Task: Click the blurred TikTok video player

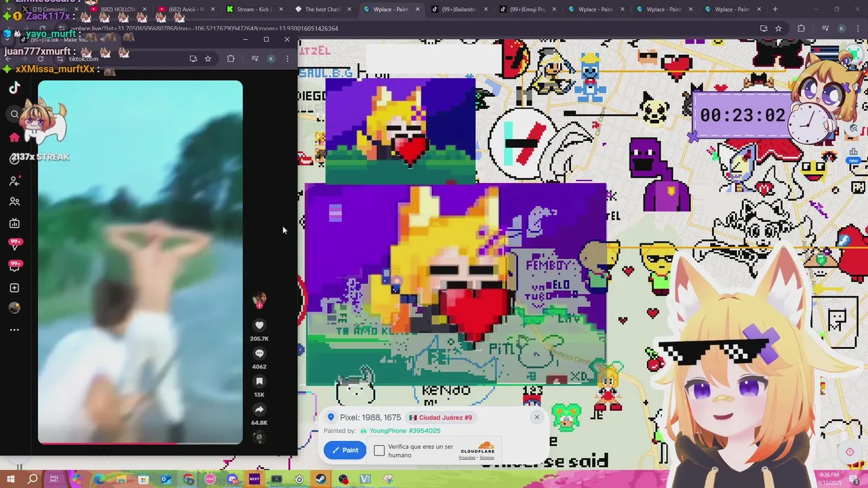Action: pos(140,262)
